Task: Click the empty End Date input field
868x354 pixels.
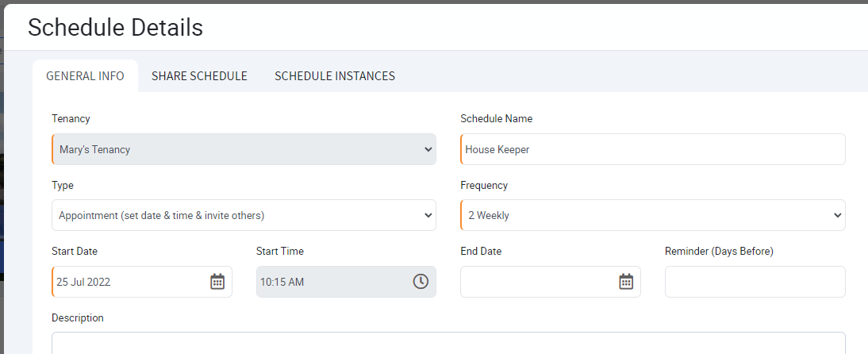Action: (551, 282)
